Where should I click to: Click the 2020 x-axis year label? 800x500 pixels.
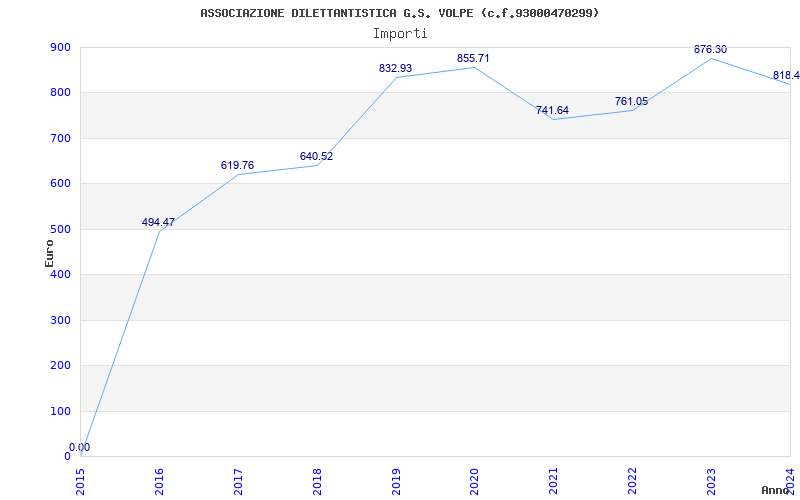(x=474, y=482)
